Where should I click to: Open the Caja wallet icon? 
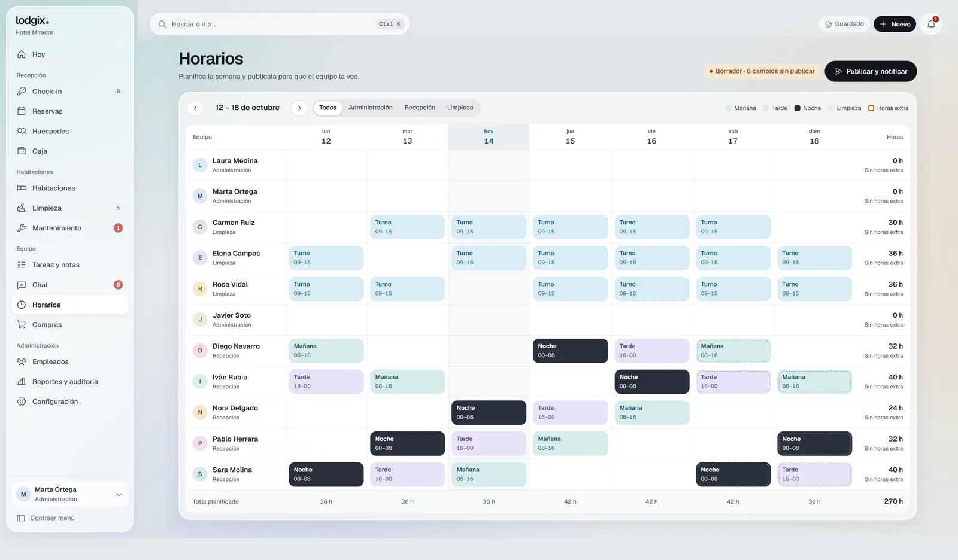click(x=22, y=151)
